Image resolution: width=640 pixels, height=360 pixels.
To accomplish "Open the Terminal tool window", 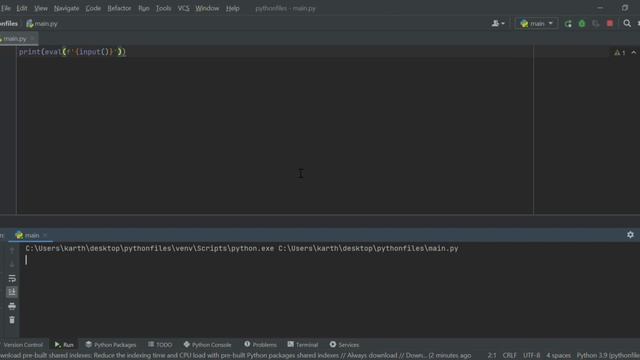I will [303, 345].
